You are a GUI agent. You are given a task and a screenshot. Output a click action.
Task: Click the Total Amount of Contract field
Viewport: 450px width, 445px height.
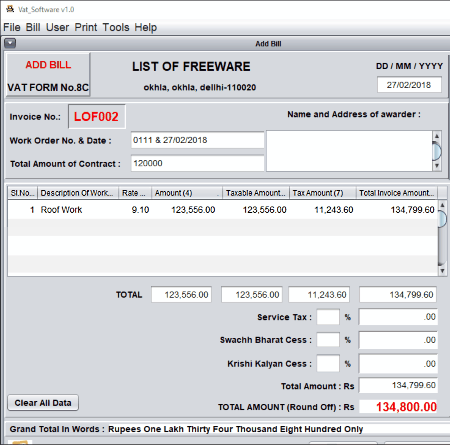point(197,163)
